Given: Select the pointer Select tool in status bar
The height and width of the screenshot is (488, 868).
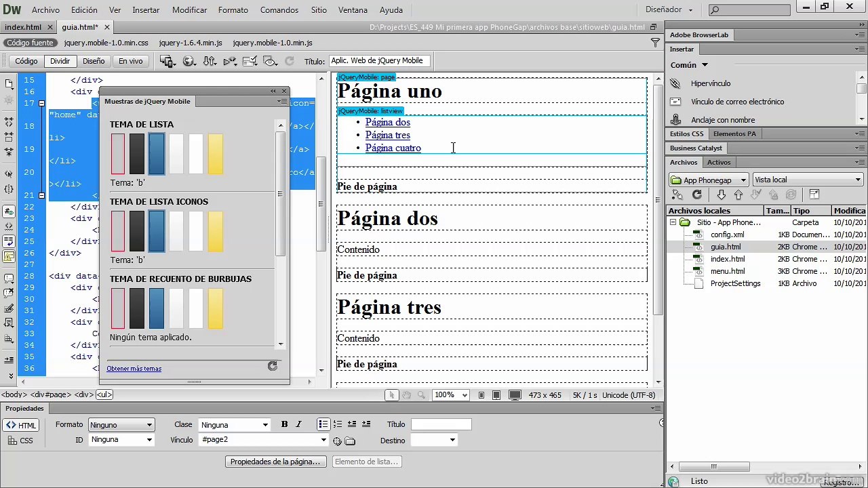Looking at the screenshot, I should [391, 395].
